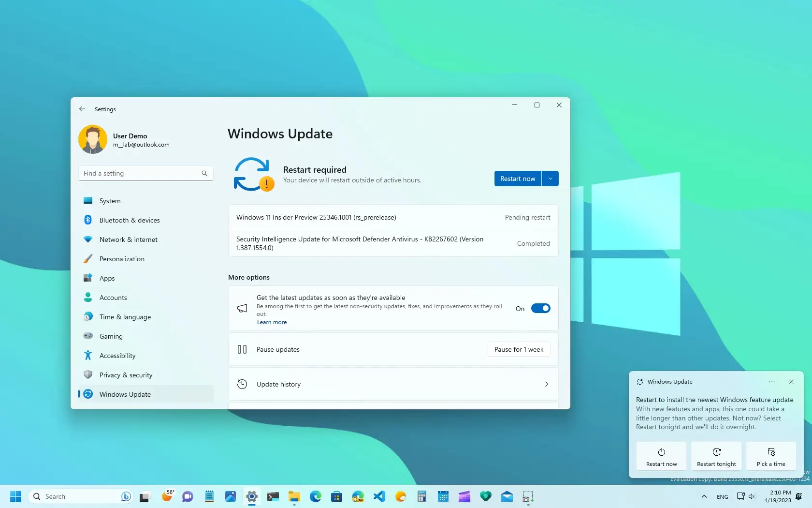Click the blue Restart now button in Settings
This screenshot has width=812, height=508.
click(518, 179)
